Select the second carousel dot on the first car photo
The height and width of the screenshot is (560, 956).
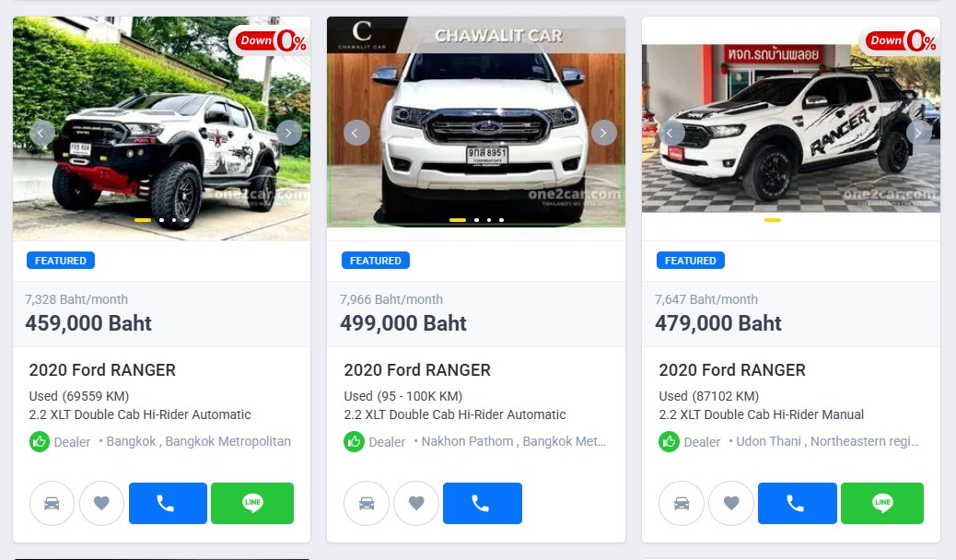[x=161, y=219]
